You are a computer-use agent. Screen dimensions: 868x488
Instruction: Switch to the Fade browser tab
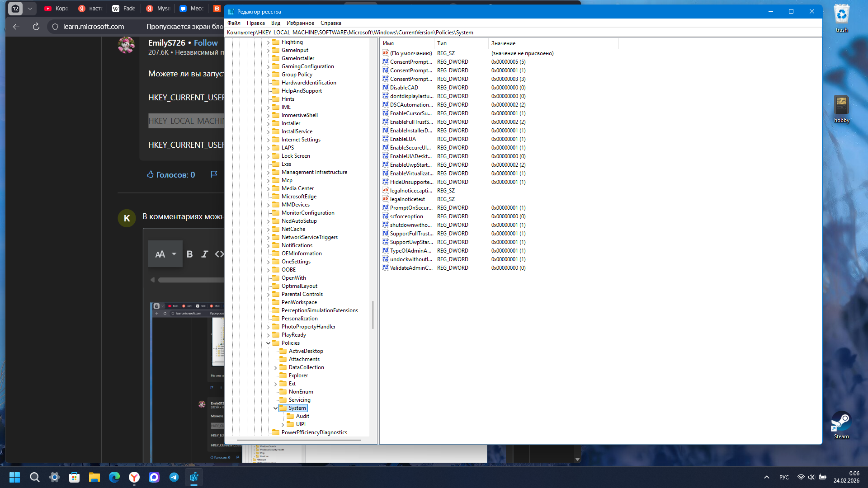[124, 9]
